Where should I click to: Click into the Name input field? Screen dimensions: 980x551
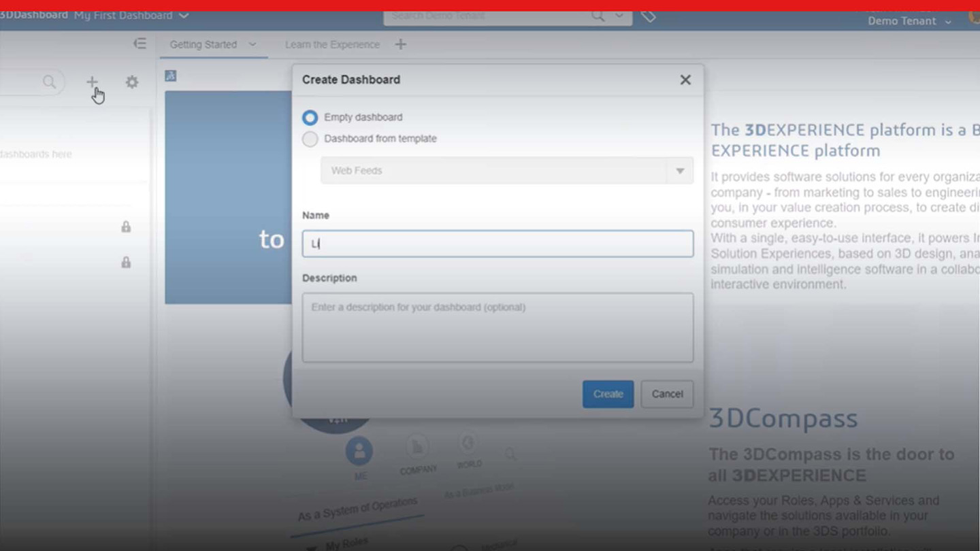pos(497,244)
